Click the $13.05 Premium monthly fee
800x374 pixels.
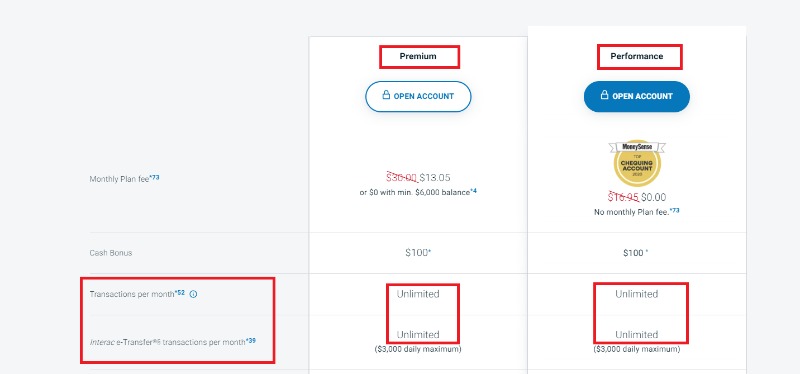(435, 178)
